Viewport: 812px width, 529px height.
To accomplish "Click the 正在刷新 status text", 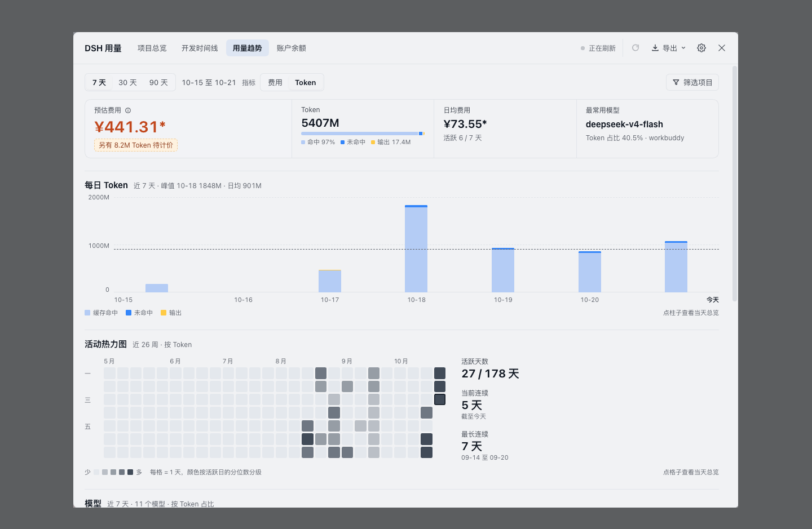I will (602, 48).
